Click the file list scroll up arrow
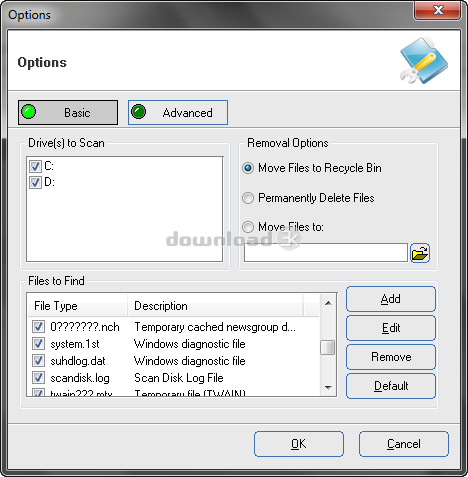 tap(328, 303)
